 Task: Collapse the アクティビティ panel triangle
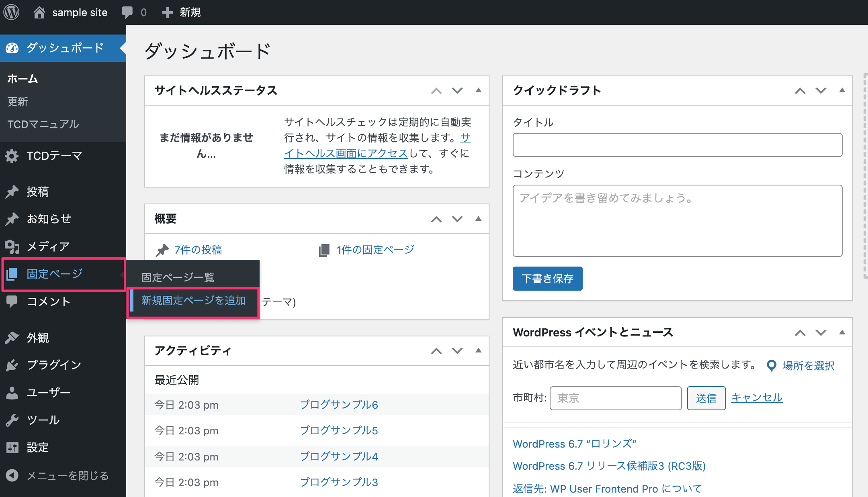pyautogui.click(x=478, y=350)
